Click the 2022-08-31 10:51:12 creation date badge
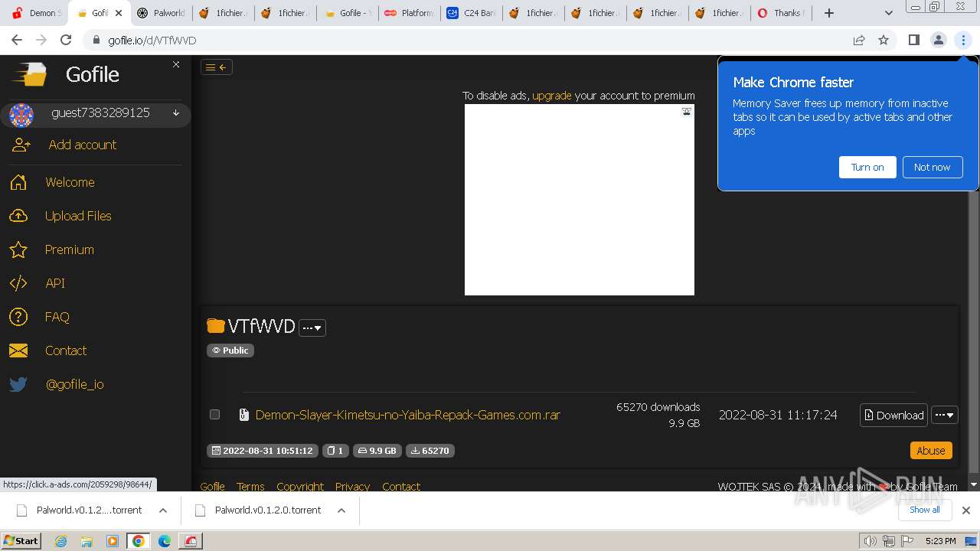980x551 pixels. (x=262, y=451)
